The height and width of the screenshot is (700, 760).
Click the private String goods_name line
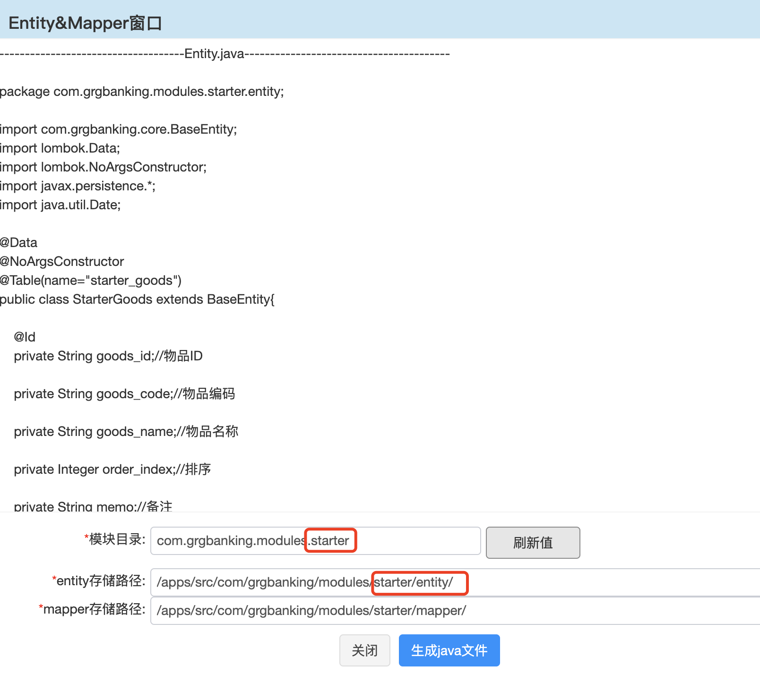click(x=126, y=432)
